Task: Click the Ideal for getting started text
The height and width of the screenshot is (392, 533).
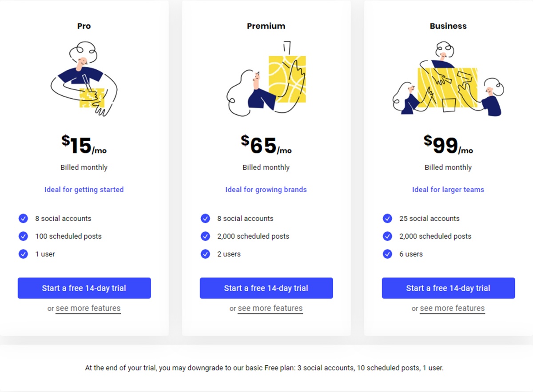Action: point(84,190)
